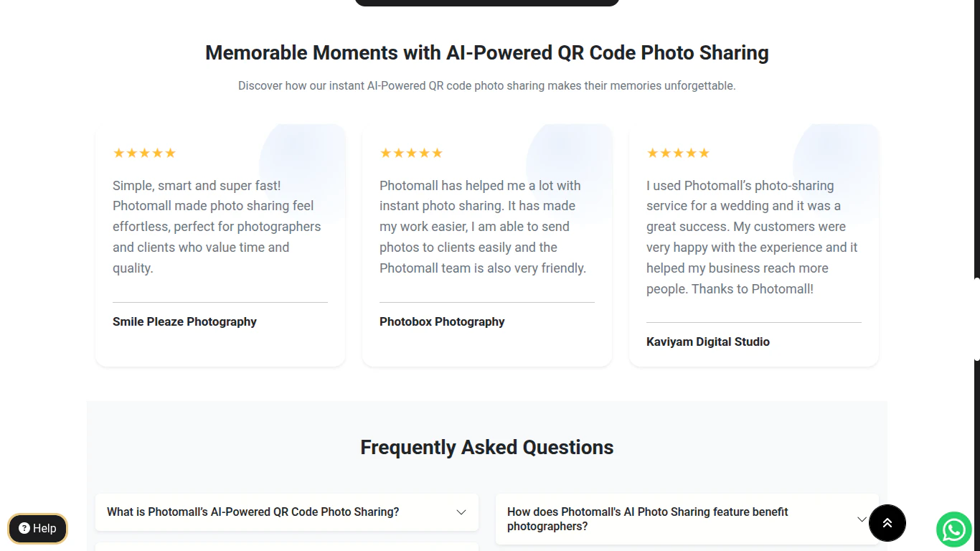
Task: Click the chevron on the photographers FAQ question
Action: point(862,518)
